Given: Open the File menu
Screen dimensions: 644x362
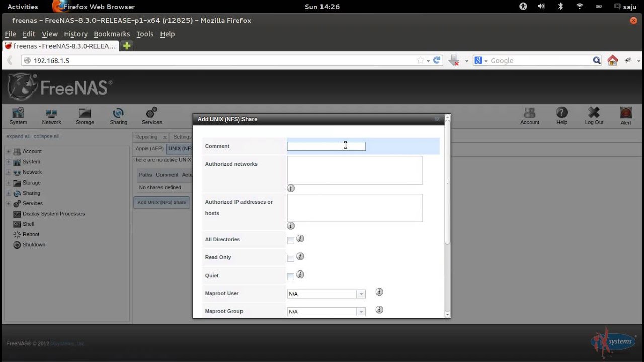Looking at the screenshot, I should [11, 34].
